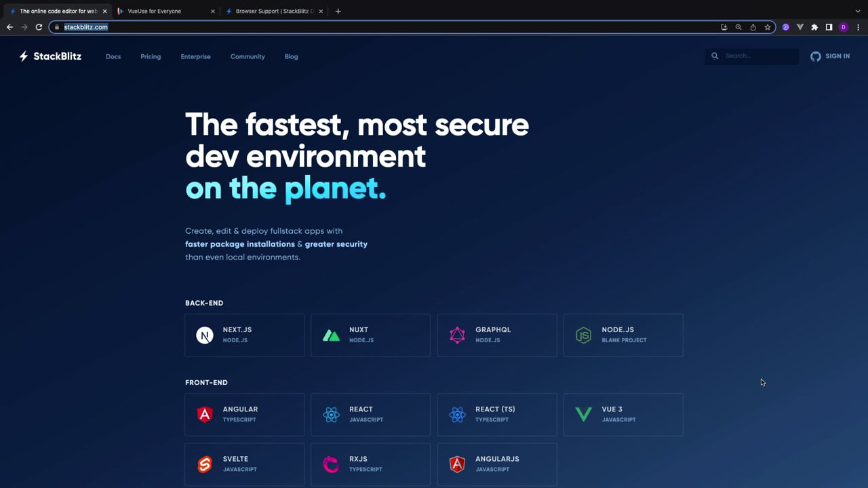Open the Blog link

point(292,56)
